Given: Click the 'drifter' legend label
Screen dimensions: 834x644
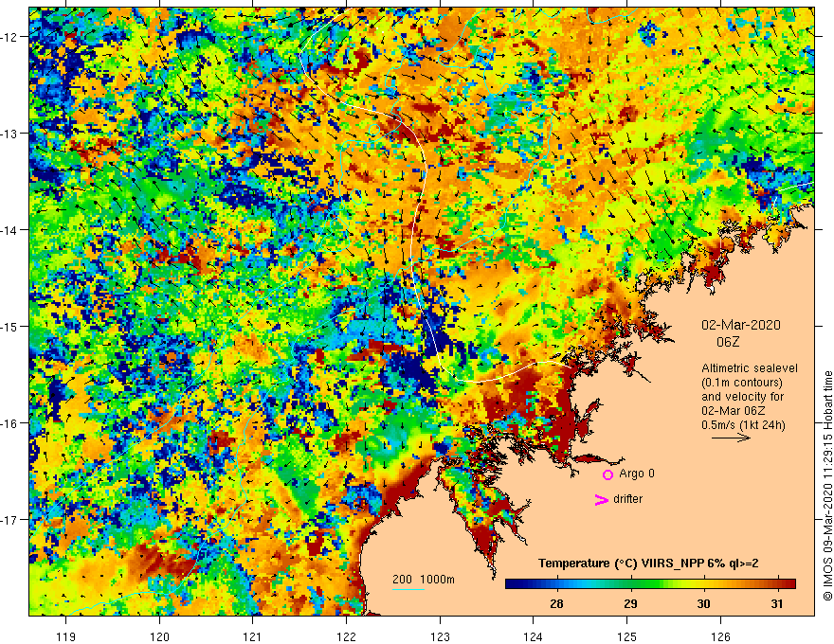Looking at the screenshot, I should 627,499.
